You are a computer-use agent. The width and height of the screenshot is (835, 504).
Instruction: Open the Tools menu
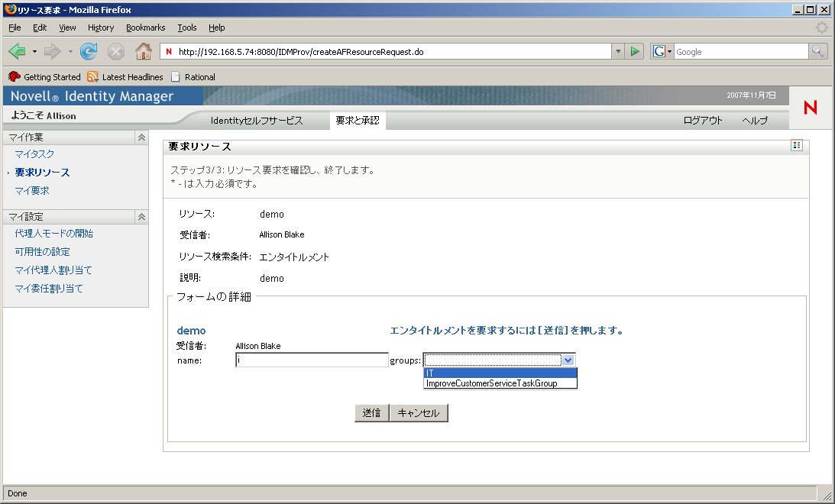(x=187, y=27)
